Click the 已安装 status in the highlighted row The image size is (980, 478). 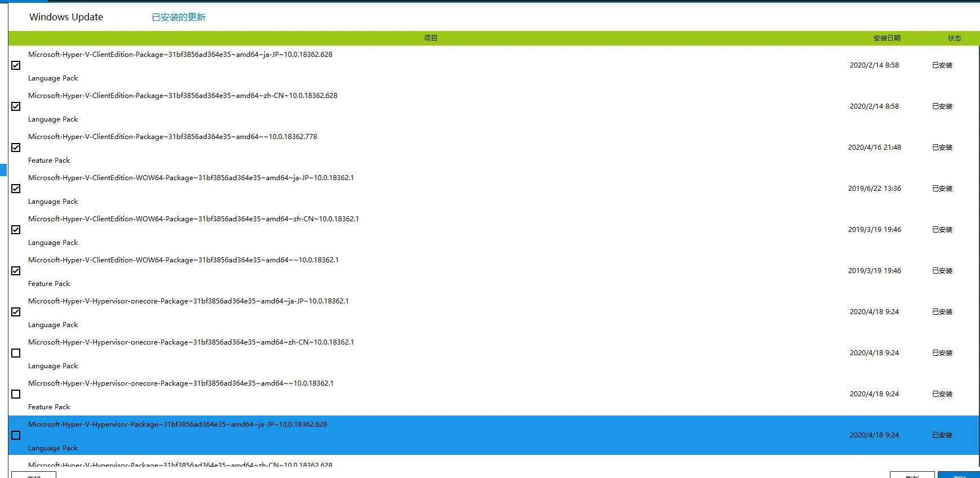[942, 435]
